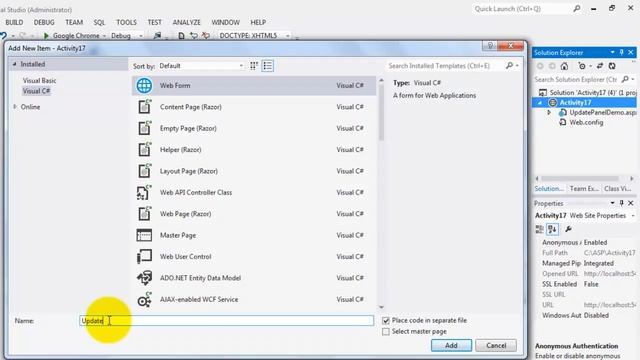
Task: Select the ADO.NET Entity Data Model icon
Action: [x=144, y=278]
